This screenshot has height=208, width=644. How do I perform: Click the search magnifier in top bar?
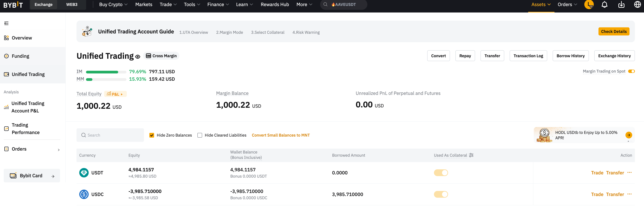(325, 5)
